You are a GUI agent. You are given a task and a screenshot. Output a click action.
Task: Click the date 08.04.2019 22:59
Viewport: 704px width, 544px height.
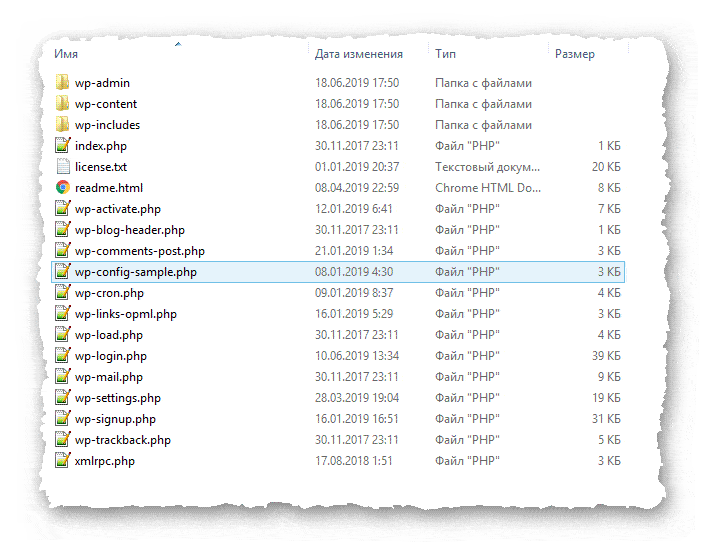pyautogui.click(x=357, y=188)
